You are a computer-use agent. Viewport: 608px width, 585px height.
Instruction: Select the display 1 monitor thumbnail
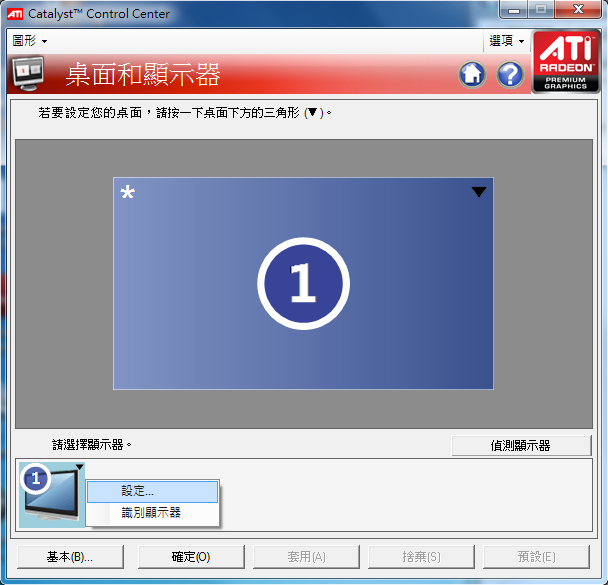(x=51, y=495)
